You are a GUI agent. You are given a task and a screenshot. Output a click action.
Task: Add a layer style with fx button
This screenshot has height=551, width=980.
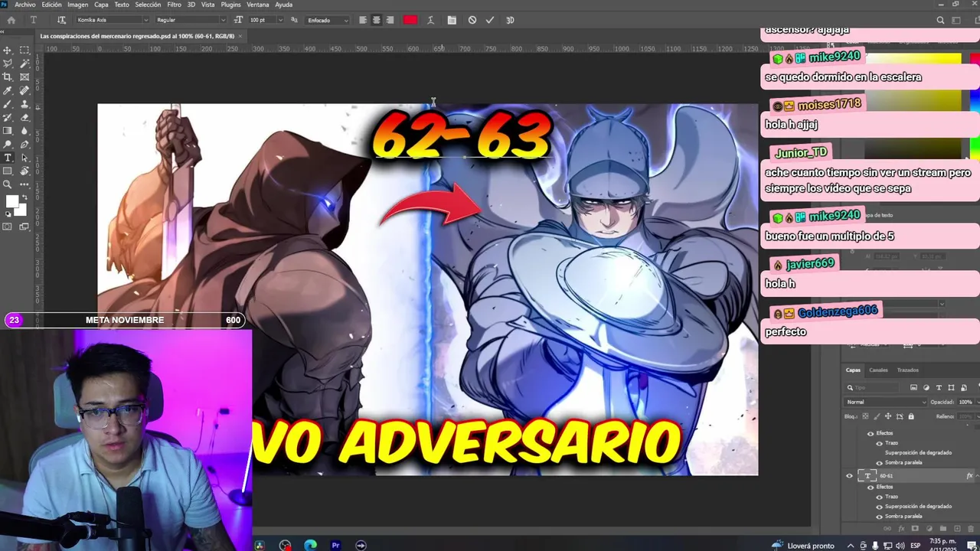(902, 528)
